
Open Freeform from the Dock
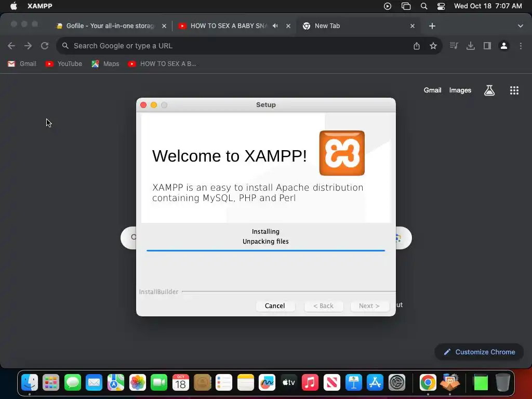(x=267, y=383)
